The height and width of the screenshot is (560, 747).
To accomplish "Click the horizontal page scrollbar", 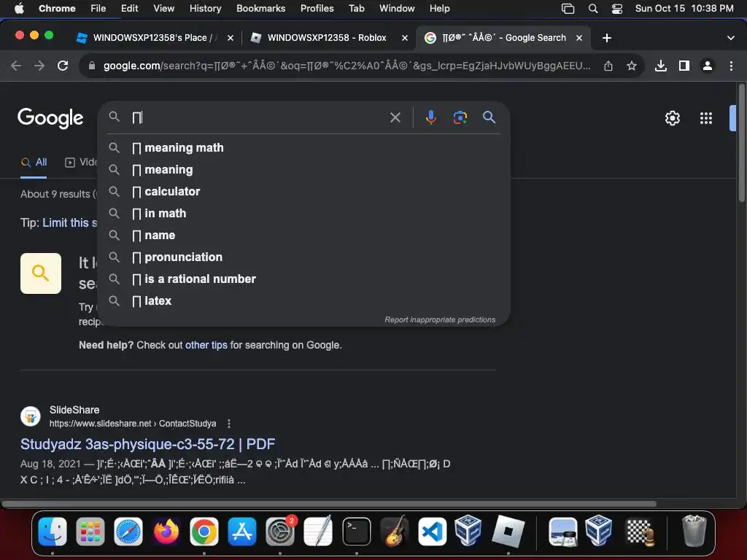I will 329,504.
